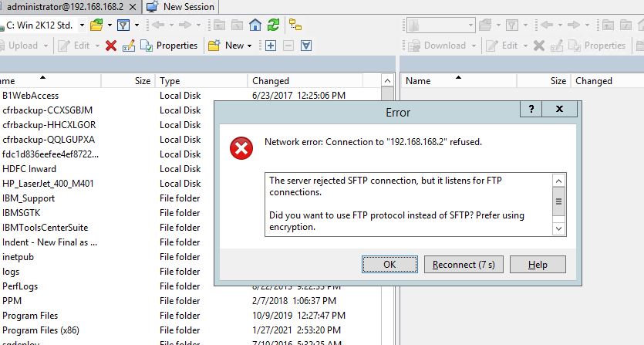Click the Select Files plus icon
This screenshot has width=644, height=345.
click(271, 46)
